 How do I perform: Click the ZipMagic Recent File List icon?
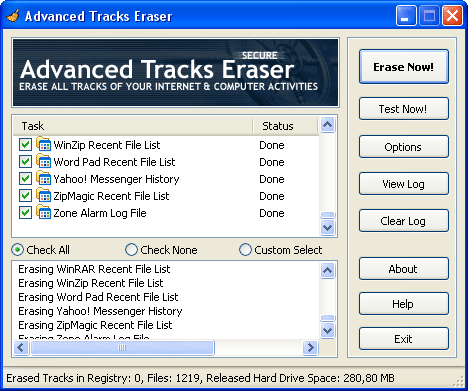point(43,195)
